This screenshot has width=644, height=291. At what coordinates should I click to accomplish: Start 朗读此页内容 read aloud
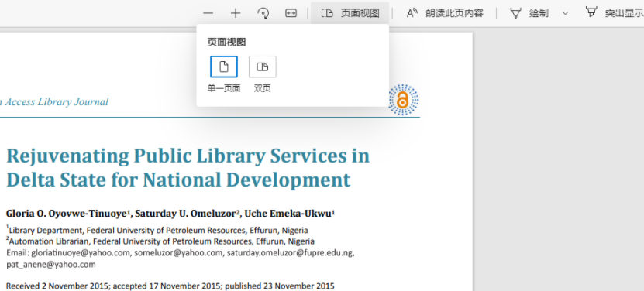pos(444,13)
